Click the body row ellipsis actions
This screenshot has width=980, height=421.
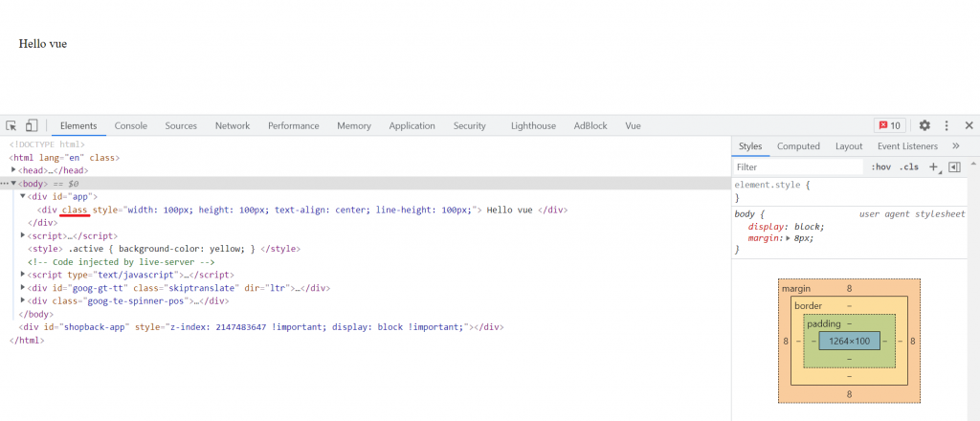pyautogui.click(x=5, y=184)
